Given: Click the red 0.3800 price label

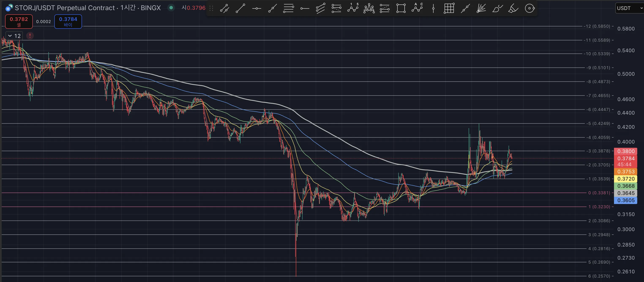Looking at the screenshot, I should [x=625, y=151].
